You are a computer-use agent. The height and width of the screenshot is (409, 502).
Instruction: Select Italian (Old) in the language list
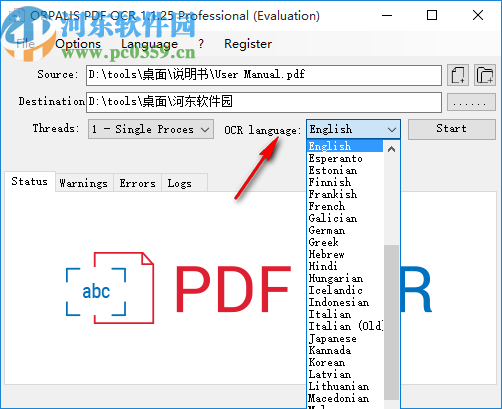click(345, 326)
